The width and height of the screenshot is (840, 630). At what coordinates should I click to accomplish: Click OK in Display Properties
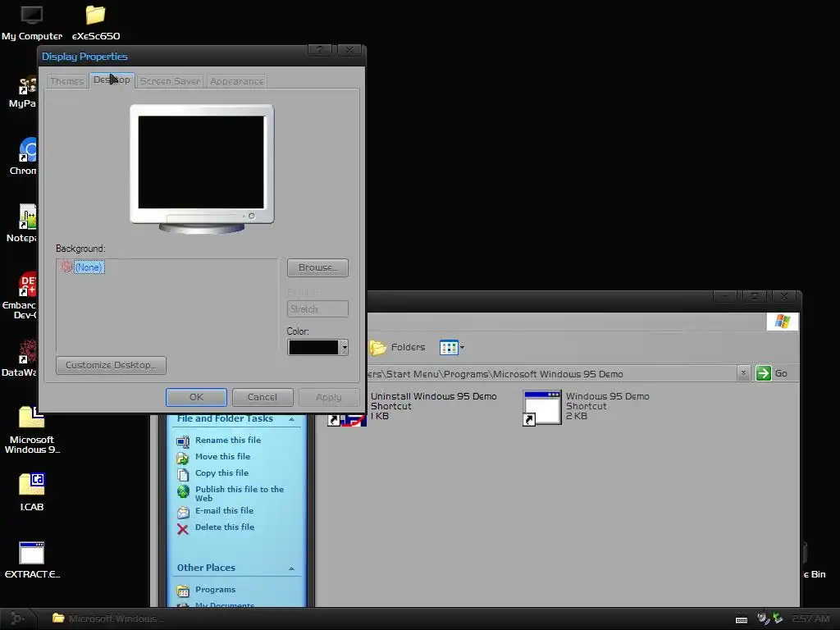pos(196,398)
